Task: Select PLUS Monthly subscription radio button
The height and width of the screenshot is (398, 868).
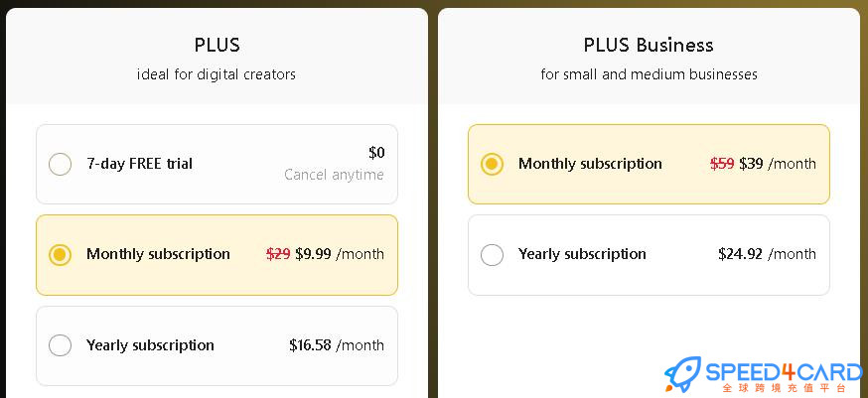Action: pos(60,255)
